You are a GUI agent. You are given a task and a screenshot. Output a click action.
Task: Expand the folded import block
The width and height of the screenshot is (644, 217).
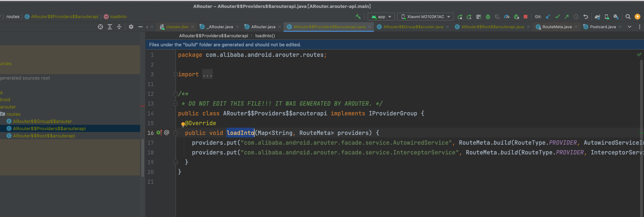[176, 74]
